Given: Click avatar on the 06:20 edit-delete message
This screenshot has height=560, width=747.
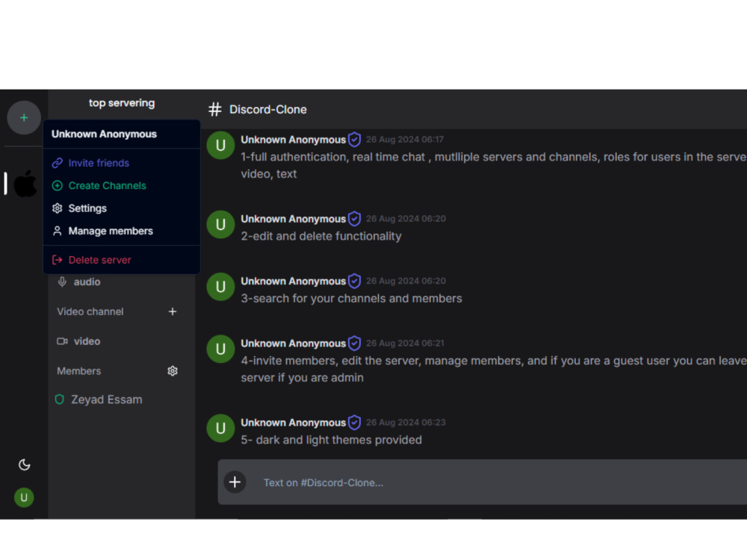Looking at the screenshot, I should click(220, 224).
